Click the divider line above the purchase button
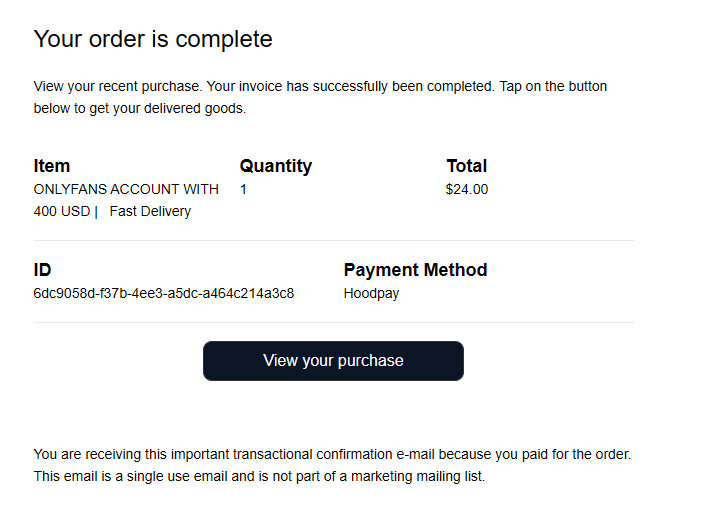 [x=333, y=322]
